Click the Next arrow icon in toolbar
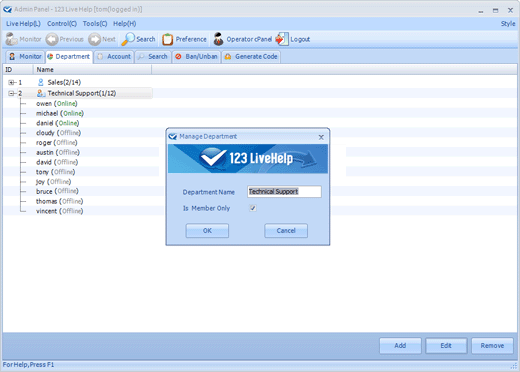The image size is (520, 372). [x=94, y=39]
